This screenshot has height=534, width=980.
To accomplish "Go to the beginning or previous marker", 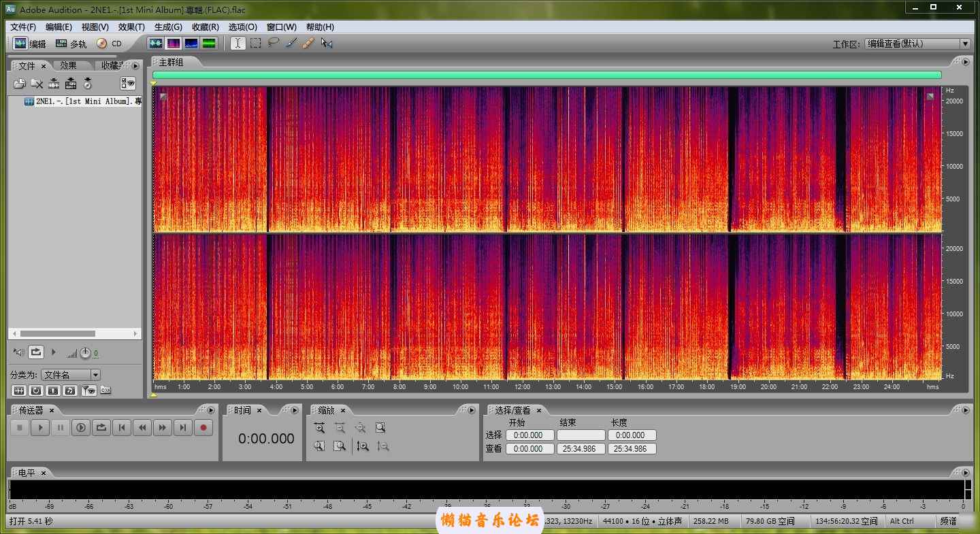I will (x=122, y=428).
